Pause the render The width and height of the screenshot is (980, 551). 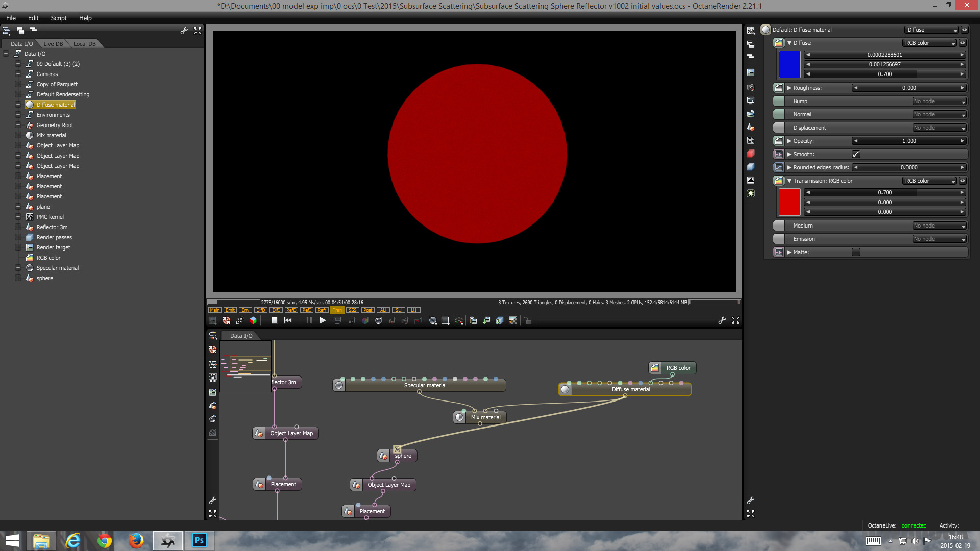coord(309,320)
